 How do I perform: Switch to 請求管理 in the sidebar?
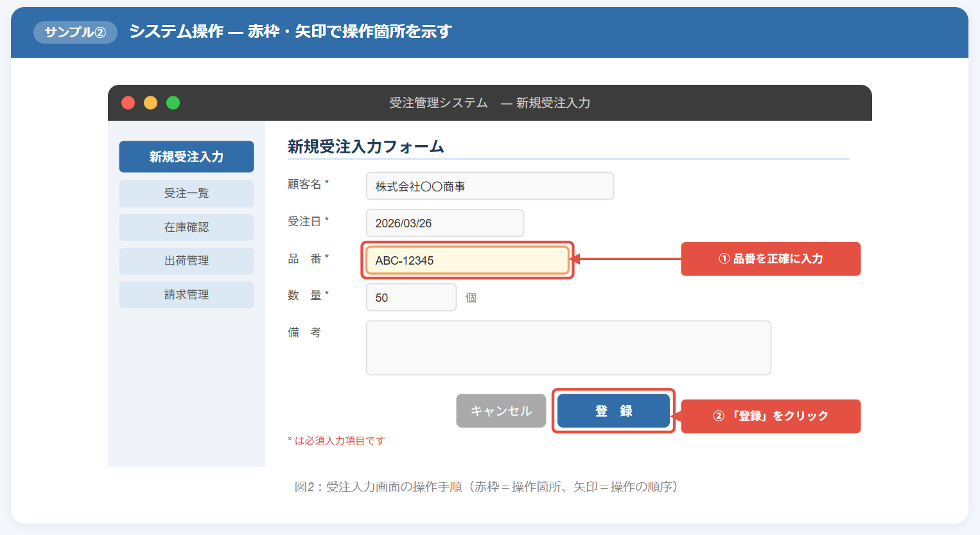[186, 295]
